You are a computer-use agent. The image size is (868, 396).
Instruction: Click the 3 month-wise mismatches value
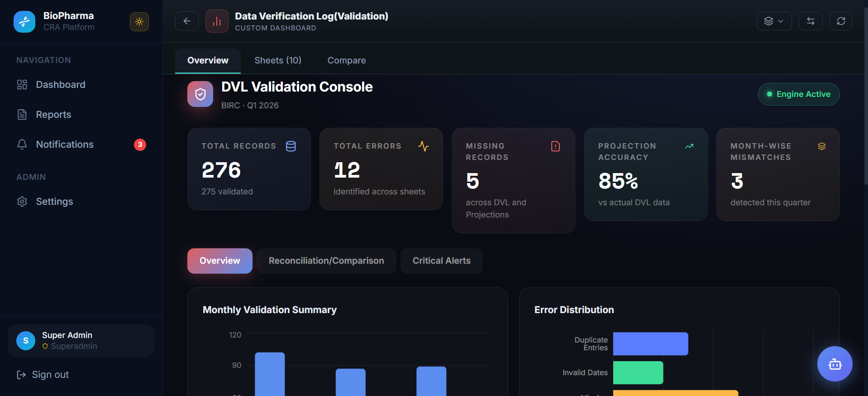(737, 181)
